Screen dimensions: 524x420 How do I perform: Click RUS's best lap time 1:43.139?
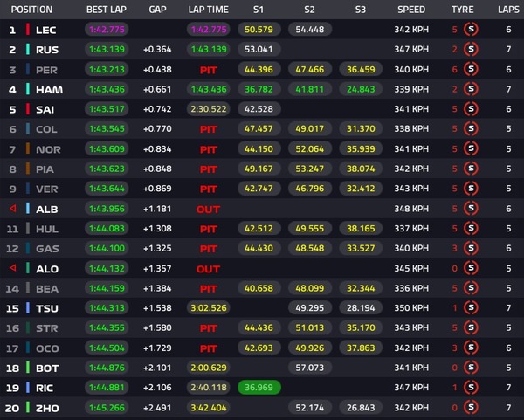click(108, 50)
